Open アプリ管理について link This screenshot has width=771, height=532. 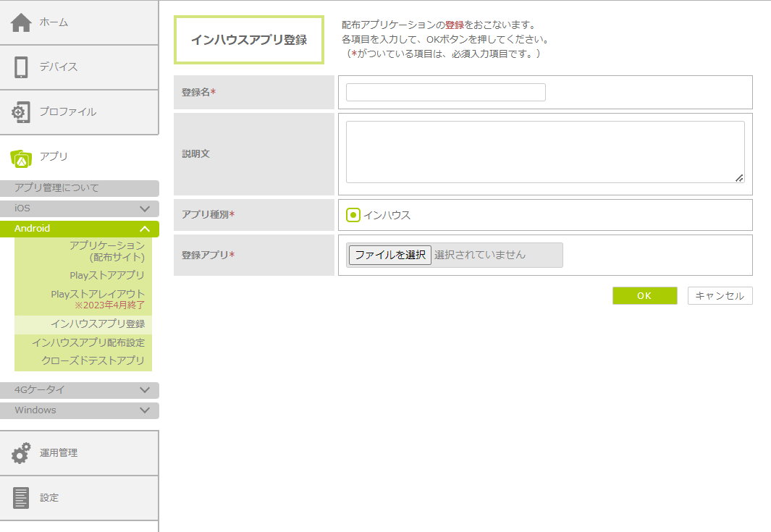click(56, 188)
